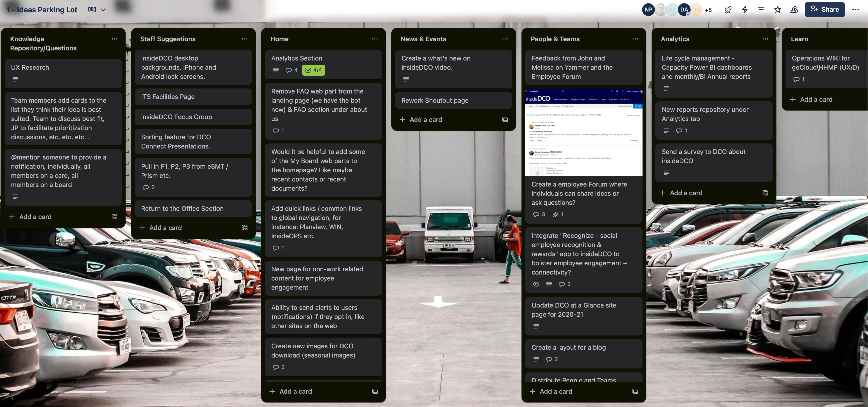Open Ability to send alerts to users card

point(323,317)
